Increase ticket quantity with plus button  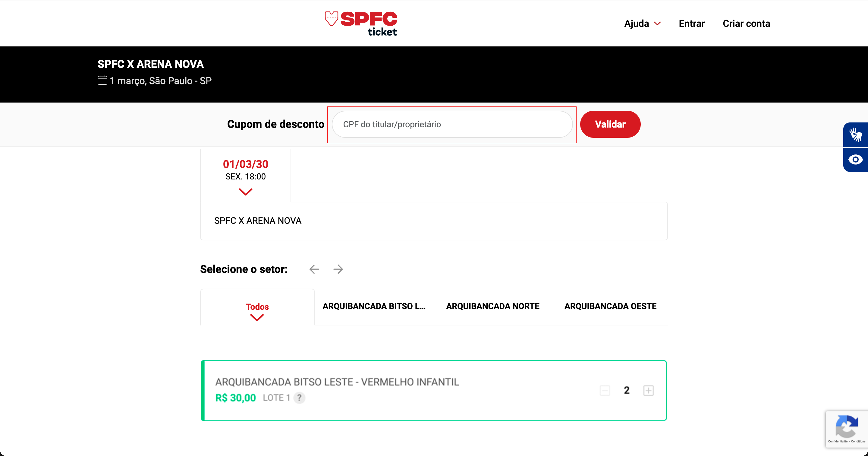pos(648,390)
